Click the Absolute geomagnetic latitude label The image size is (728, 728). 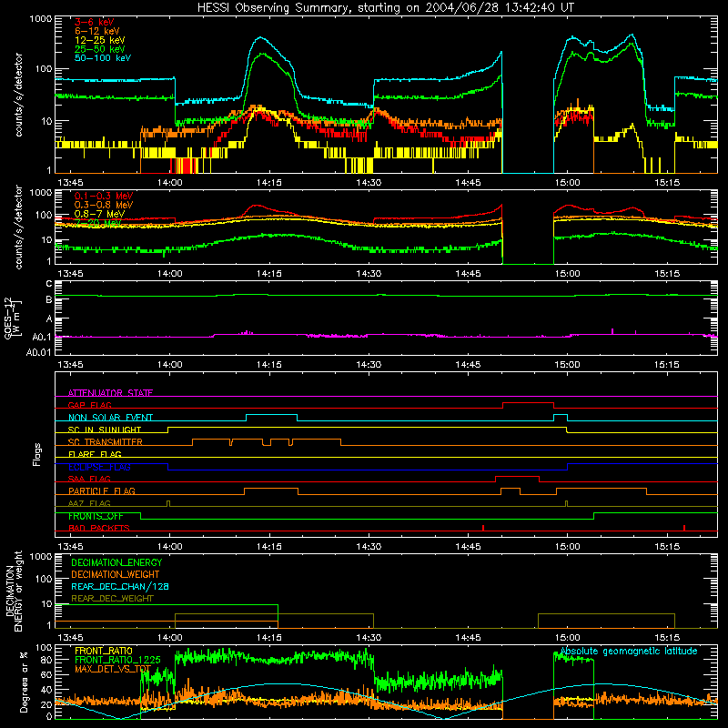pos(629,652)
